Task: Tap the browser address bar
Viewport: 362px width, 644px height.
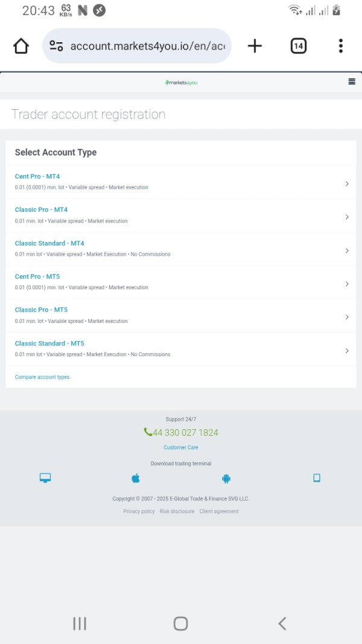Action: click(137, 46)
